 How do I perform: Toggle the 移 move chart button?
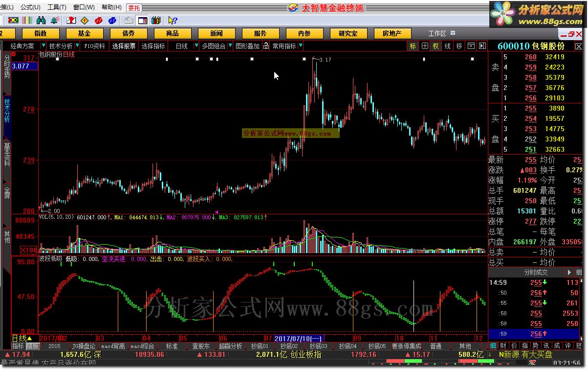coord(459,46)
